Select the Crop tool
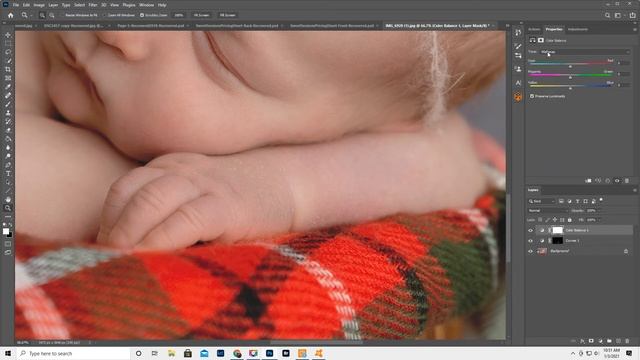640x360 pixels. [8, 69]
